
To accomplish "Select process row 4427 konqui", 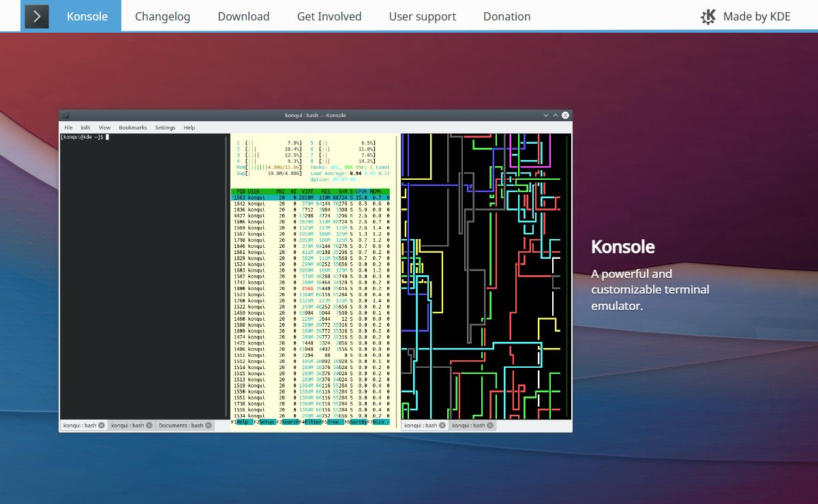I will 311,216.
